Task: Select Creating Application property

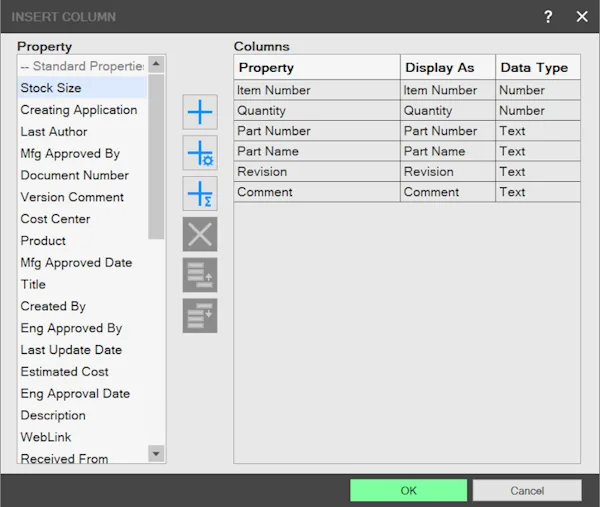Action: tap(82, 110)
